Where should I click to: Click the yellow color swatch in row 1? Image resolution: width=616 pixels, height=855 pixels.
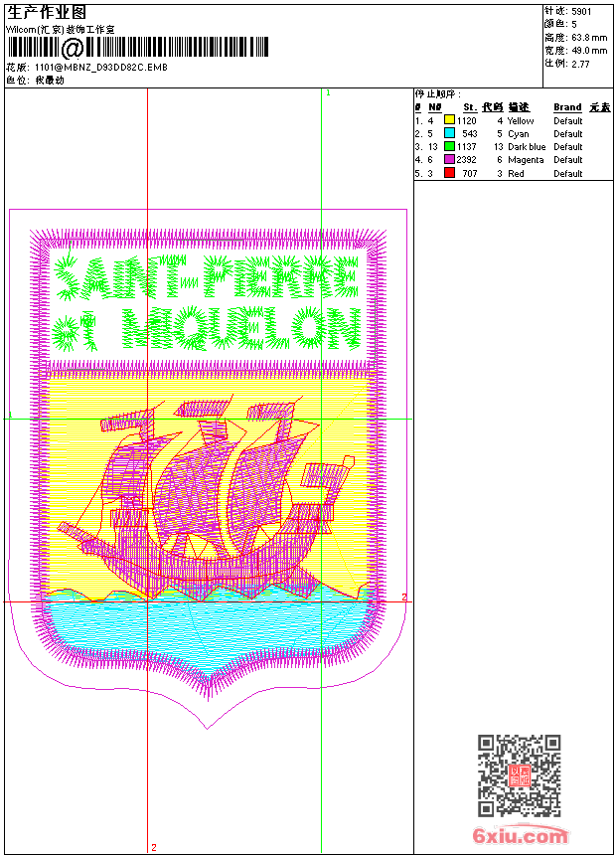click(449, 120)
